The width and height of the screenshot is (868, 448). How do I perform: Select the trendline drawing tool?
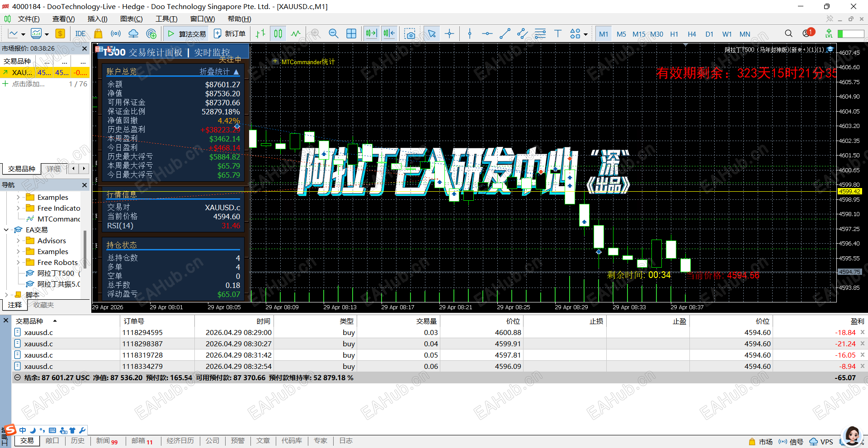click(x=505, y=34)
